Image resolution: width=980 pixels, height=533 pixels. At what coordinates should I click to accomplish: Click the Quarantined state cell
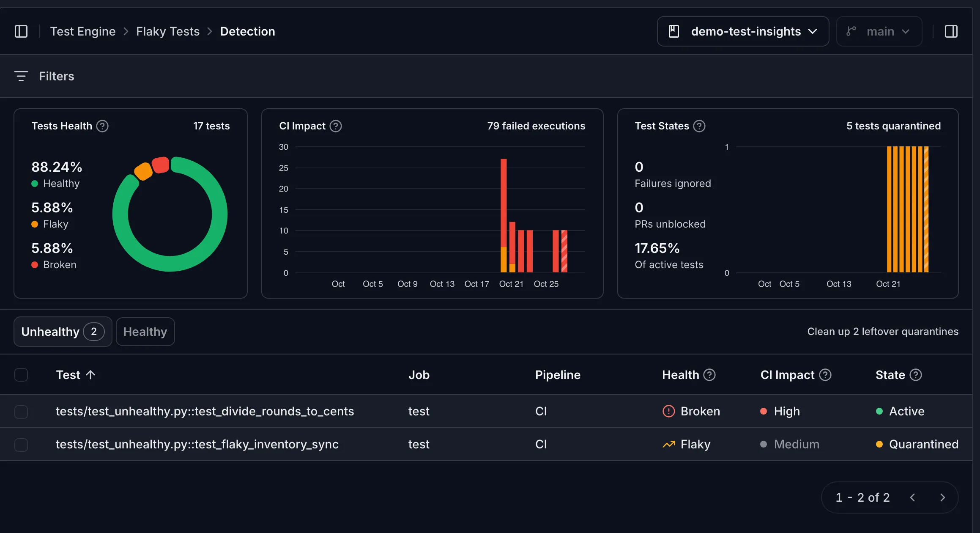click(917, 444)
